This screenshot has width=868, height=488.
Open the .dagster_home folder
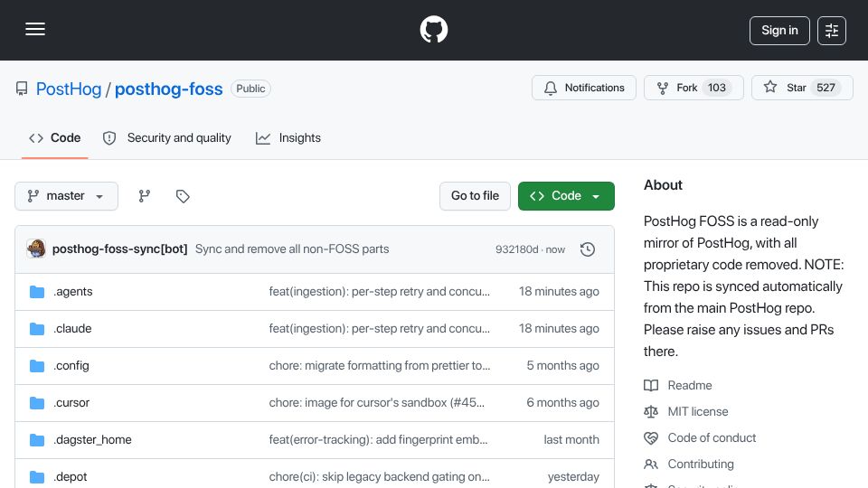click(x=92, y=440)
